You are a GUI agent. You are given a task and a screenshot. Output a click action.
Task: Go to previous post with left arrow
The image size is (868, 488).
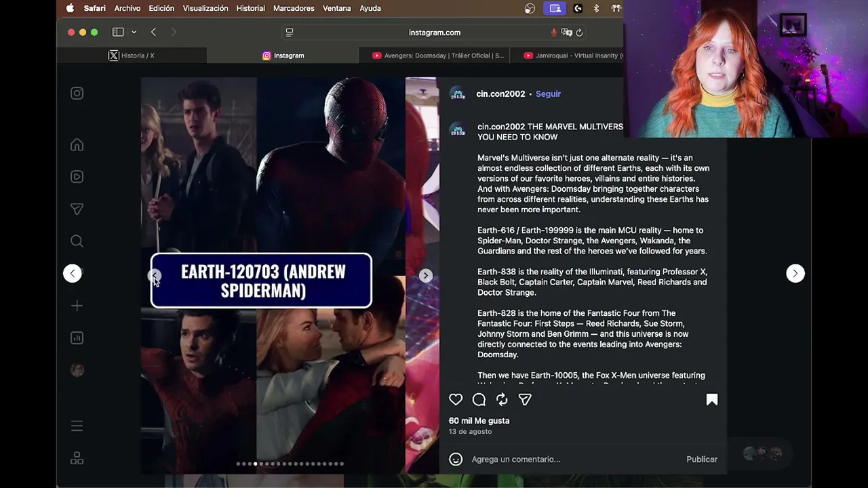(x=73, y=273)
